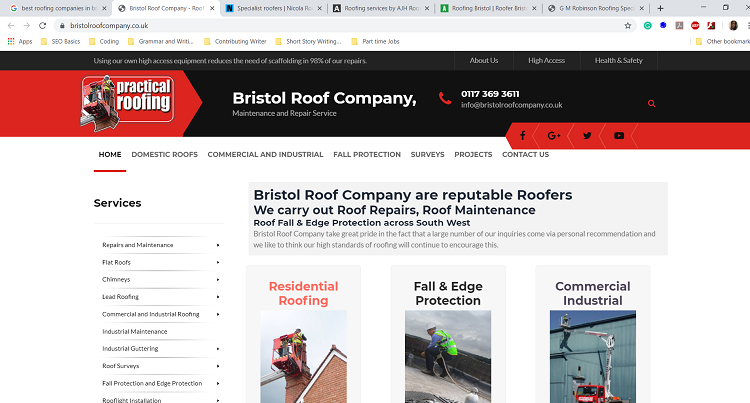Open the High Access top link
The height and width of the screenshot is (403, 750).
pos(546,61)
